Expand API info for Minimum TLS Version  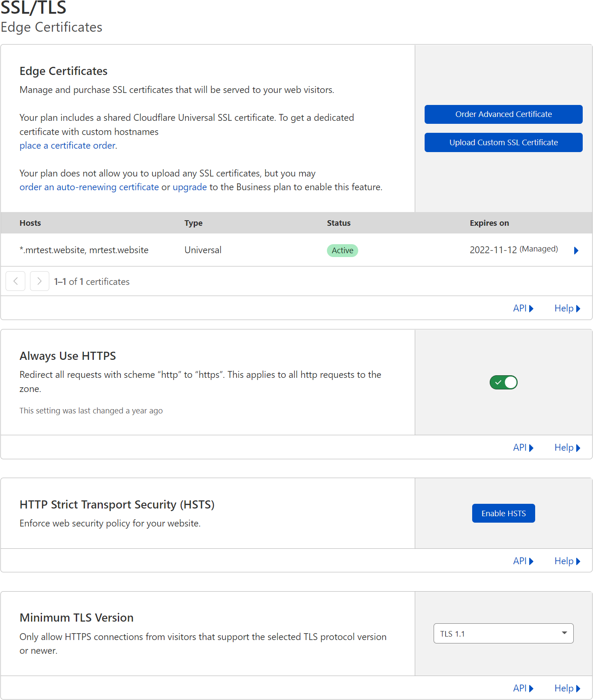tap(523, 688)
